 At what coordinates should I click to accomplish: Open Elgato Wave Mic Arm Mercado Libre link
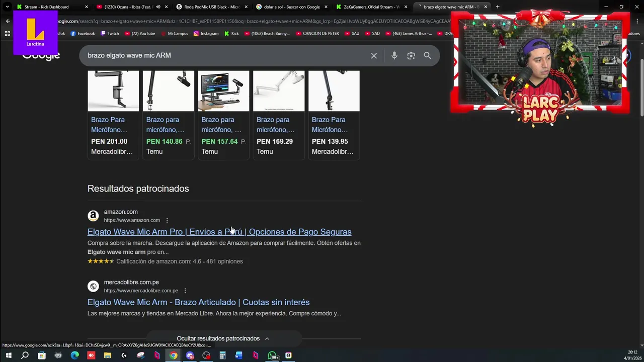pos(198,302)
